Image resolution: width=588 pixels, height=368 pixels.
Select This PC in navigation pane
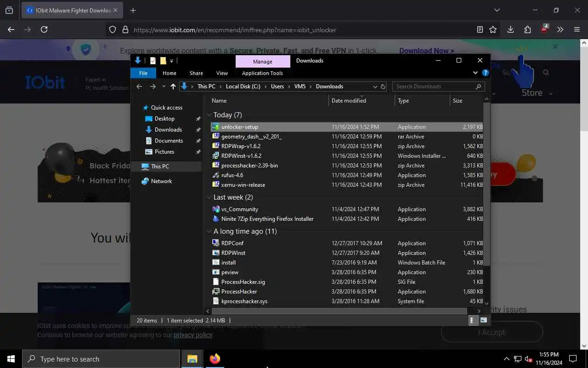(160, 166)
